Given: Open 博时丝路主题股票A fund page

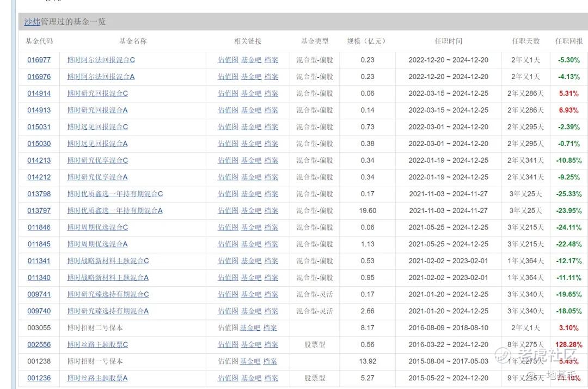Looking at the screenshot, I should pos(97,378).
